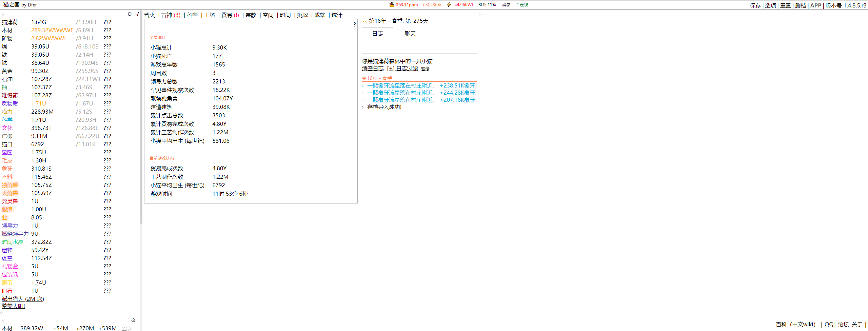Open the crafting table gear settings
The height and width of the screenshot is (331, 868).
click(x=133, y=320)
